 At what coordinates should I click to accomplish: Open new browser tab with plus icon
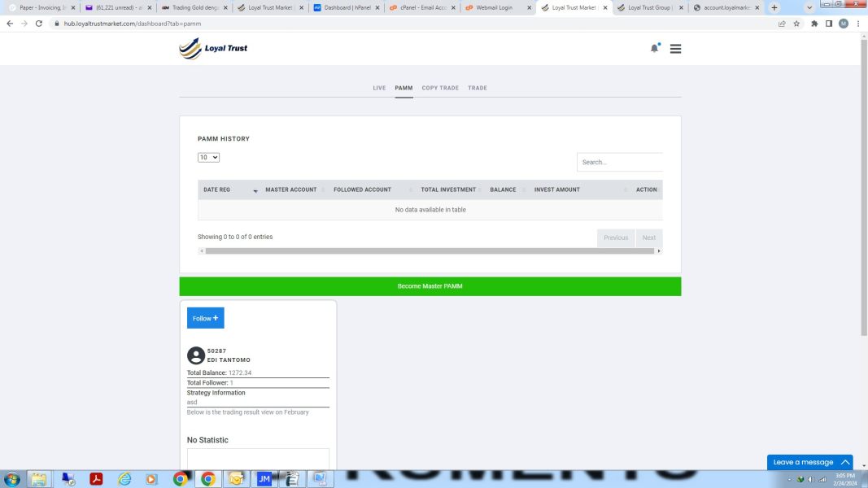(x=774, y=8)
